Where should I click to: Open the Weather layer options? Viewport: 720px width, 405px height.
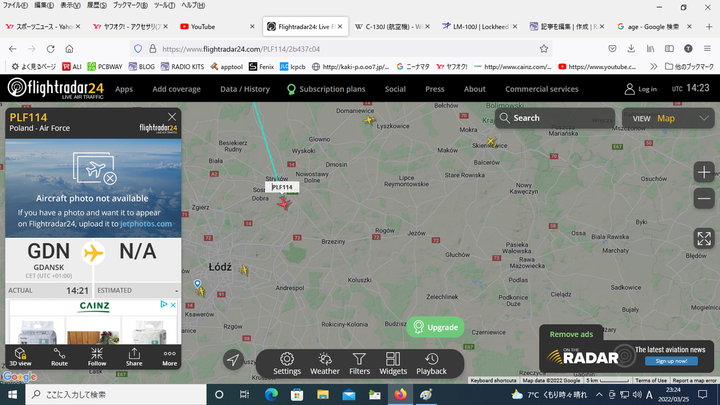pos(324,363)
